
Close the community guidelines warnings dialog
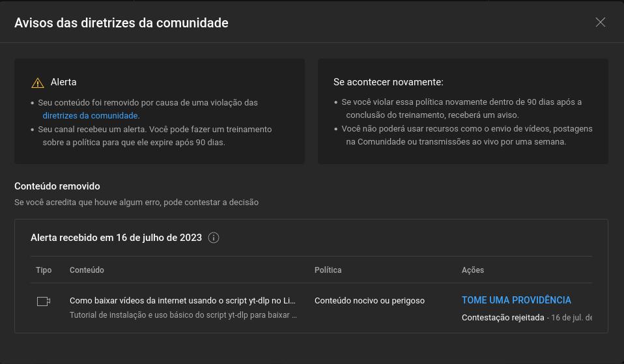[600, 22]
